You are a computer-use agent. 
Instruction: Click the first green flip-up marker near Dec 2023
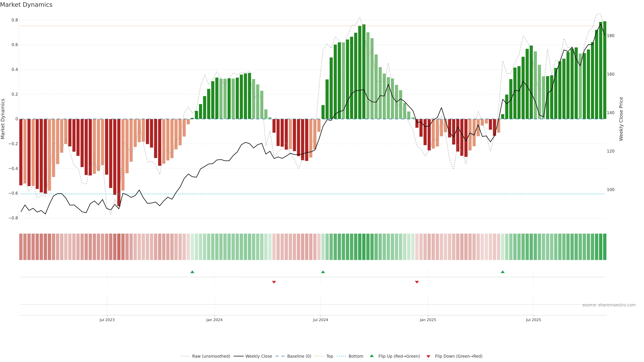click(192, 272)
